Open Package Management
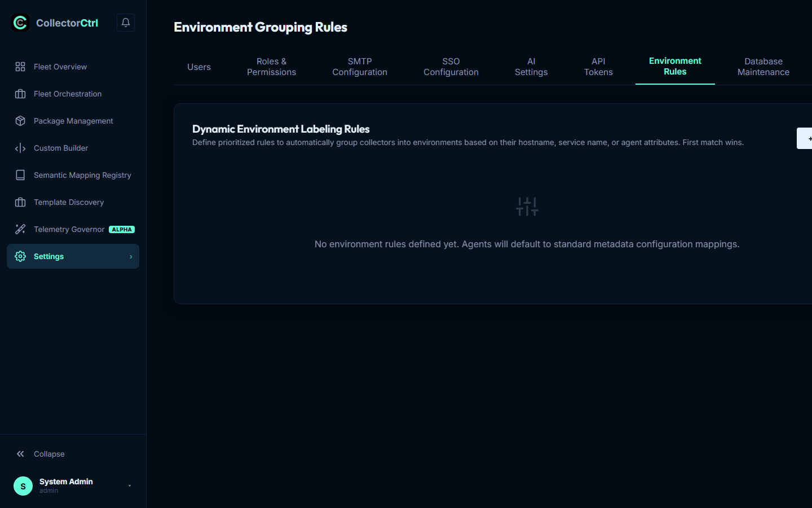The height and width of the screenshot is (508, 812). 73,121
